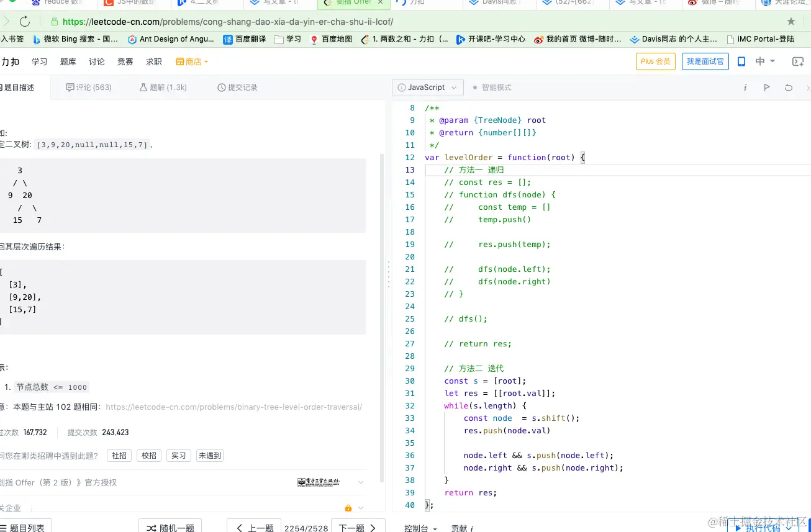Viewport: 811px width, 532px height.
Task: Click the info icon inside the JavaScript selector
Action: 402,88
